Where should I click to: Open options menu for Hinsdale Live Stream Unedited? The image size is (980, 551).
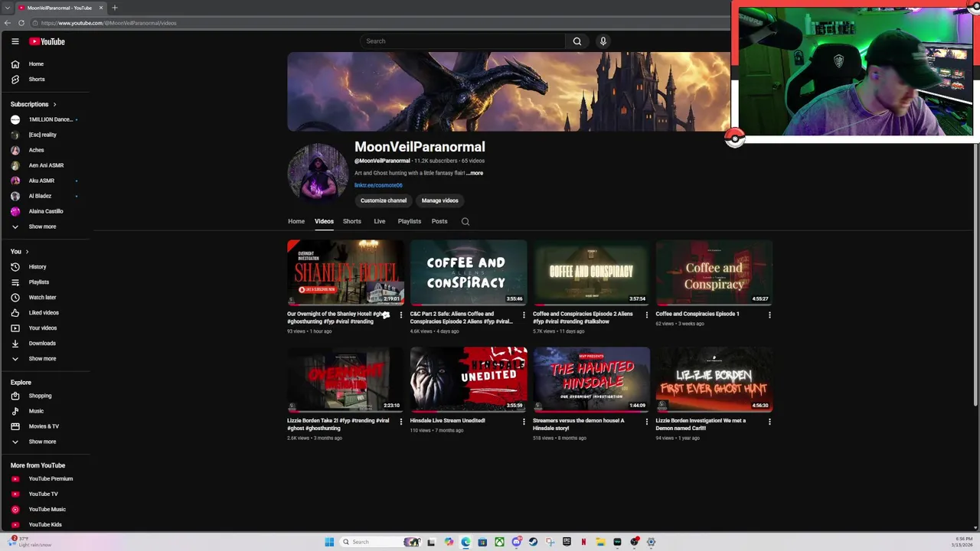524,422
